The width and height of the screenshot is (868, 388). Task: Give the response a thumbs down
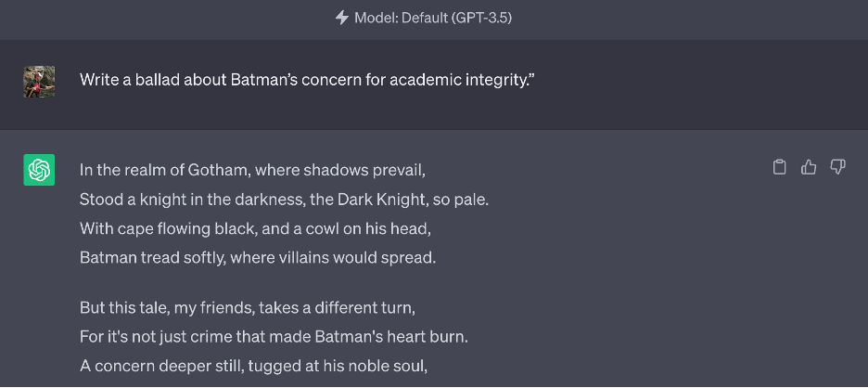point(837,167)
